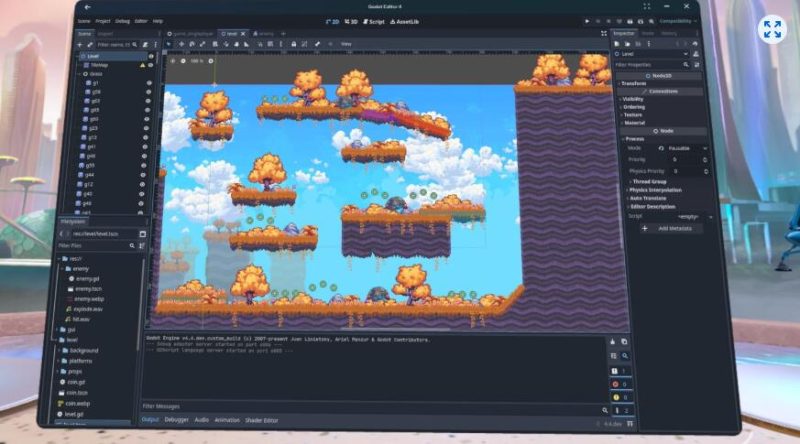Switch to the Debugger bottom tab
800x444 pixels.
click(x=177, y=420)
